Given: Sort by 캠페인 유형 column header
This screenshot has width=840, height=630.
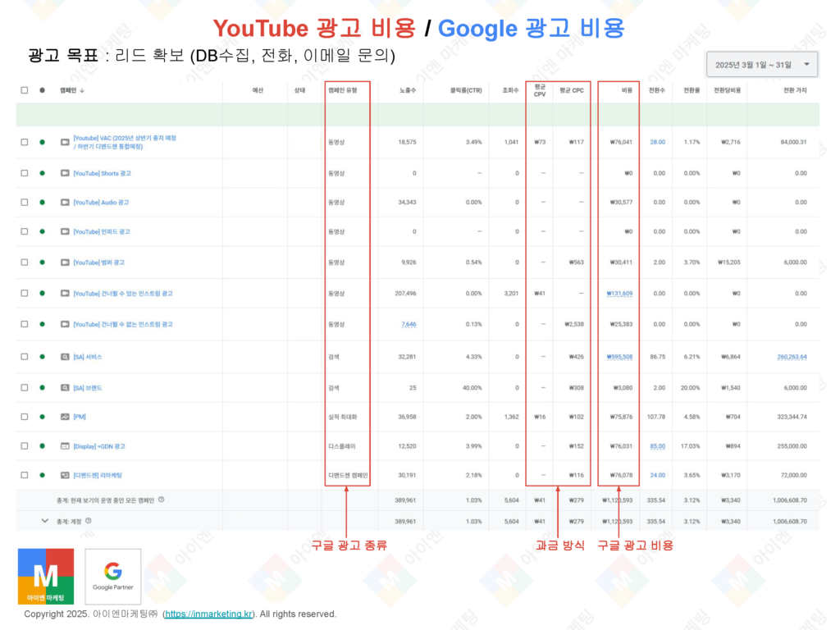Looking at the screenshot, I should (x=342, y=90).
